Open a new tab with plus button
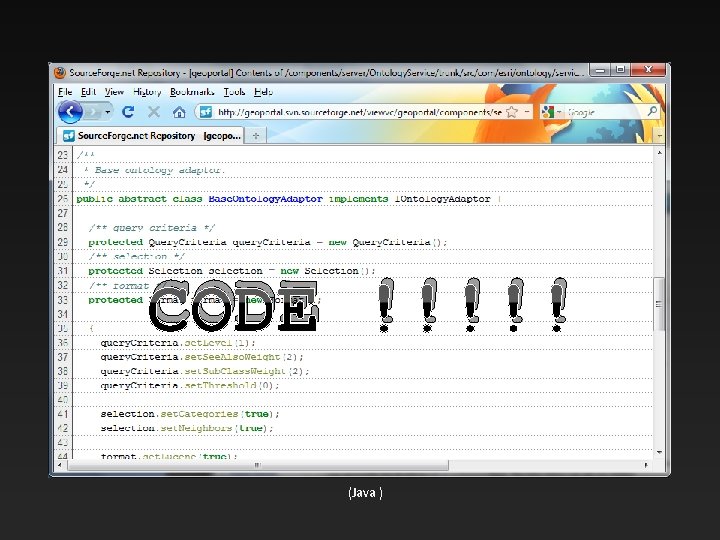The image size is (720, 540). point(256,136)
